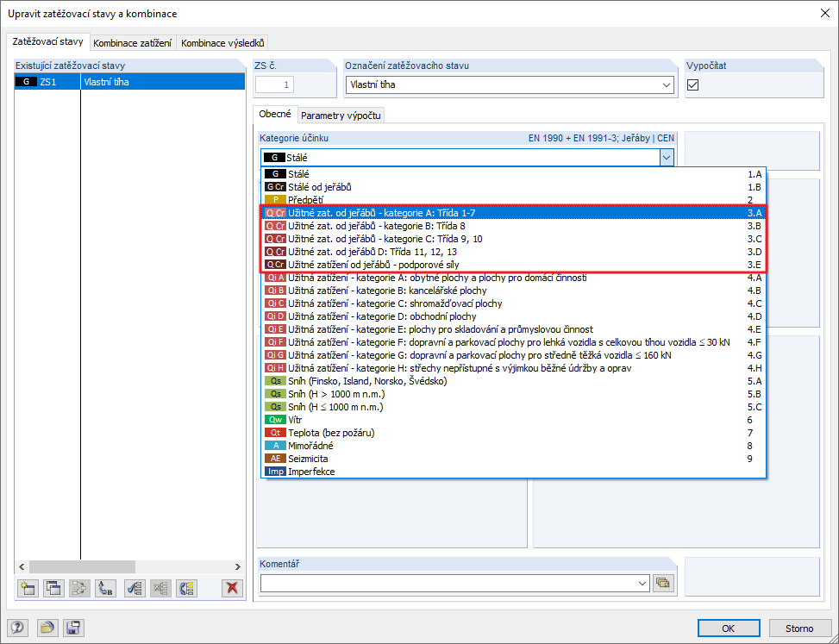Image resolution: width=839 pixels, height=644 pixels.
Task: Choose Stálé option 1.A in list
Action: point(514,174)
